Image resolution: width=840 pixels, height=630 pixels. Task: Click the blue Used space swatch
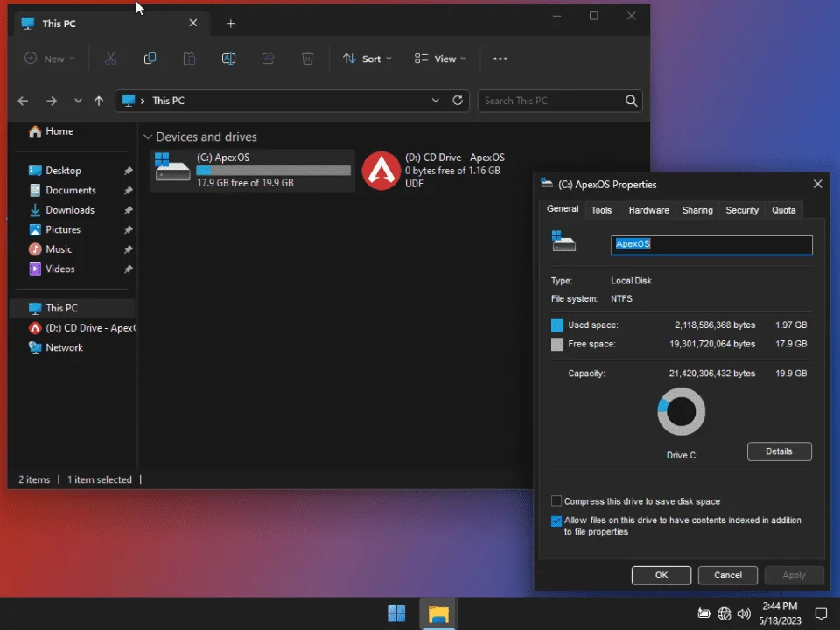(x=557, y=325)
